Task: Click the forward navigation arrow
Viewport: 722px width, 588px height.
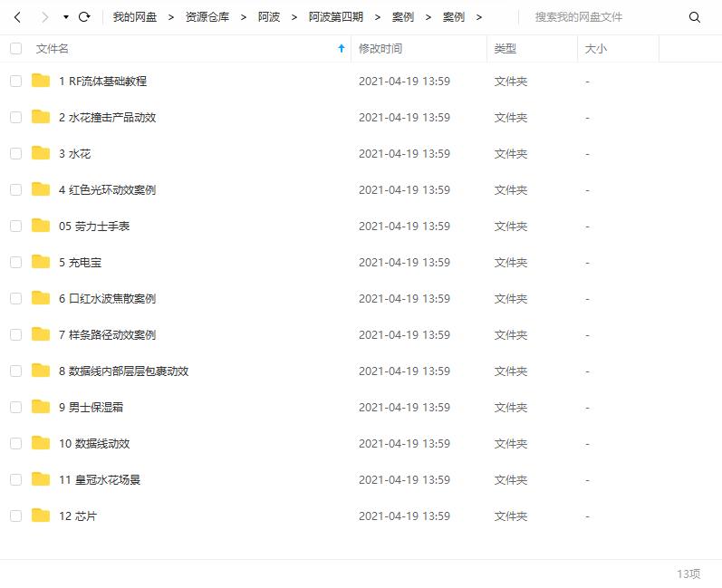Action: point(43,17)
